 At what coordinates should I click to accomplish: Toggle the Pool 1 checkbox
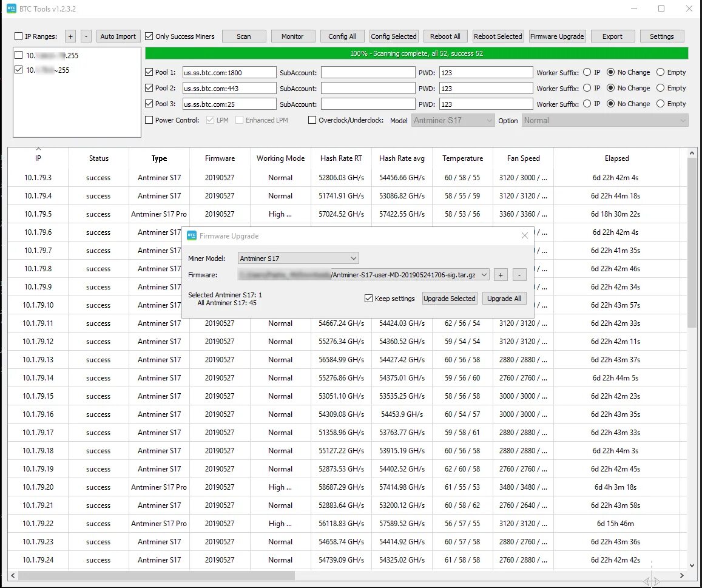tap(149, 72)
